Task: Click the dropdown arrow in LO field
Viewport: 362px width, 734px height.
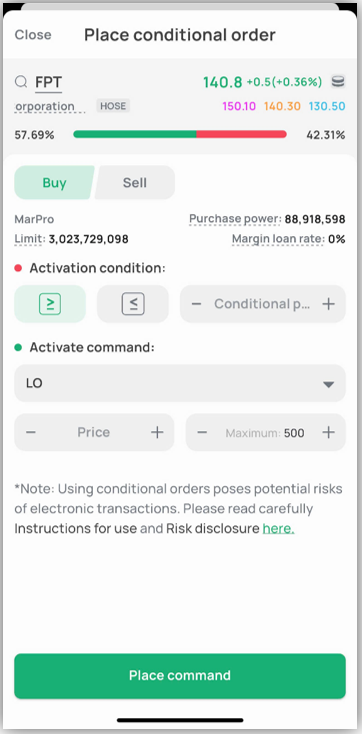Action: click(x=329, y=384)
